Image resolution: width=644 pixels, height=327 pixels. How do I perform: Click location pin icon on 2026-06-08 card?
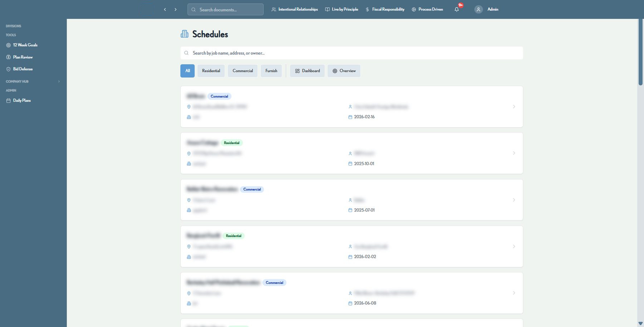click(189, 293)
